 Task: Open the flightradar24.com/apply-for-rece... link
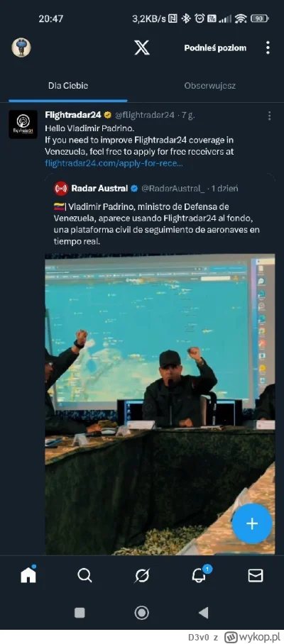click(114, 163)
